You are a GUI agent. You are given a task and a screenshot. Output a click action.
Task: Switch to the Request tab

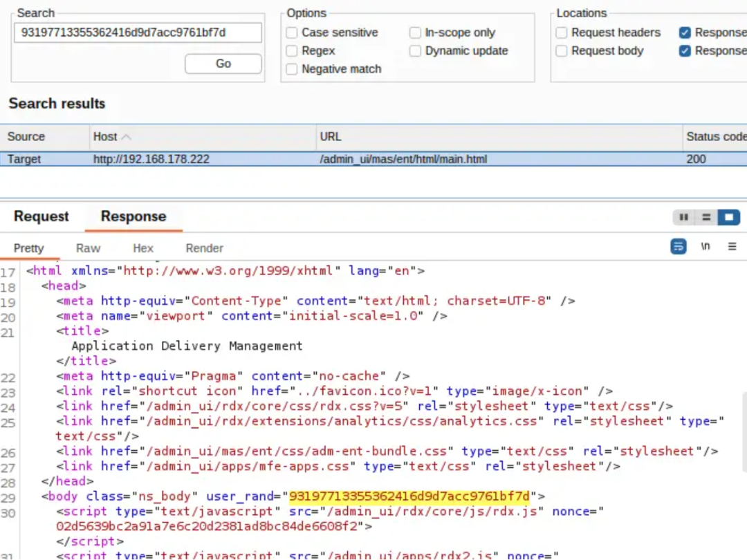point(41,216)
